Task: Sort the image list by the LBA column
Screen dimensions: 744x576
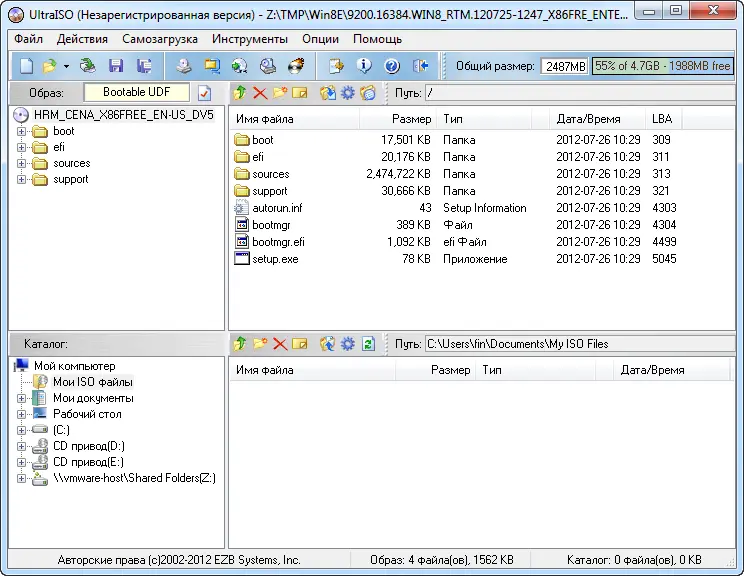Action: 664,119
